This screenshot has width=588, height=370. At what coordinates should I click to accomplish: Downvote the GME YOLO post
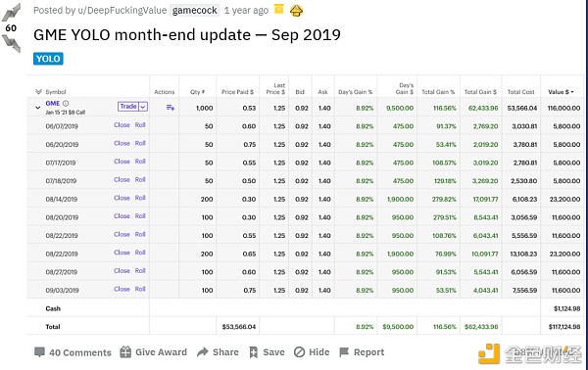(x=11, y=43)
